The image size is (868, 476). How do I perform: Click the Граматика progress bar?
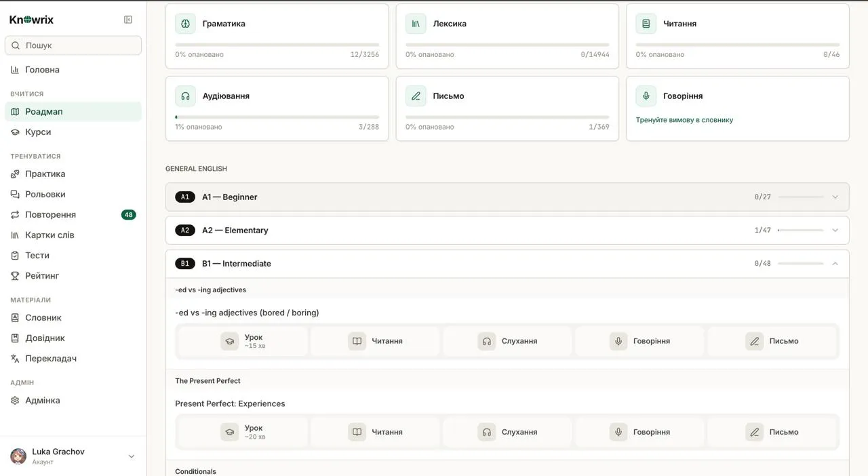277,45
